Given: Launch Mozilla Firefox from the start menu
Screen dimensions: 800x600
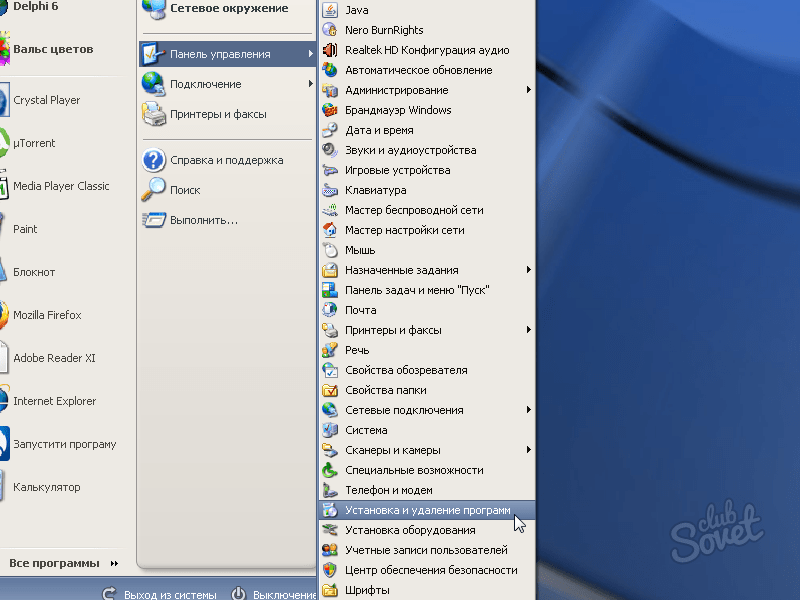Looking at the screenshot, I should coord(46,315).
